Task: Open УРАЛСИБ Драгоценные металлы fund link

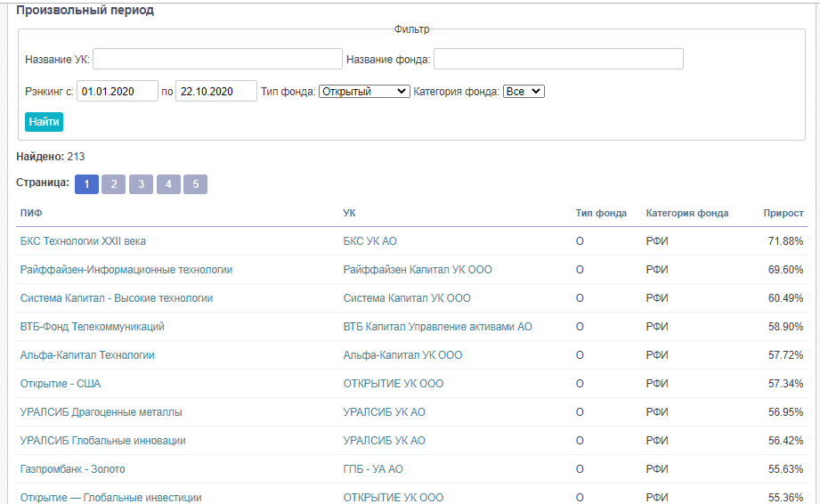Action: (101, 412)
